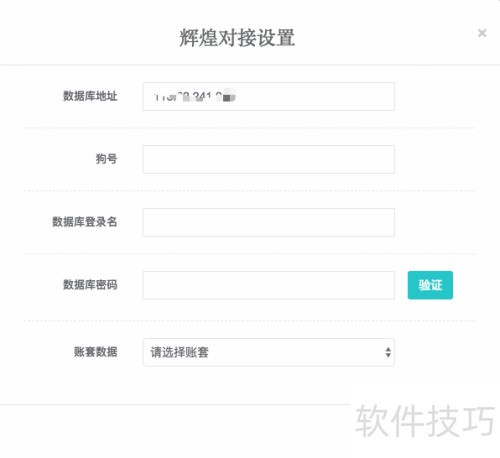
Task: Click the 数据库密码 label
Action: pyautogui.click(x=90, y=285)
